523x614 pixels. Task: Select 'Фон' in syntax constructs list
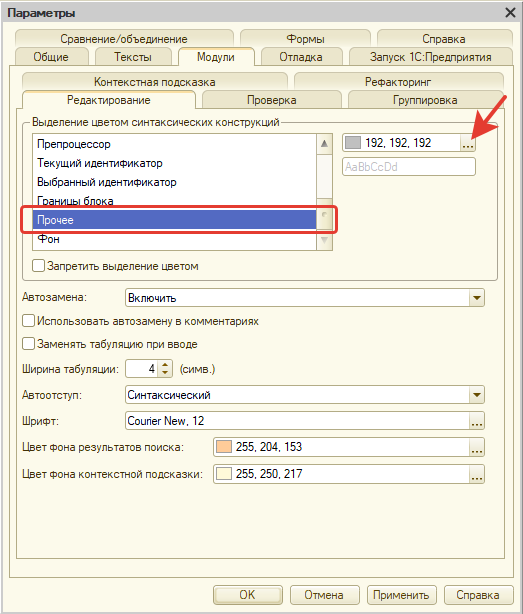point(174,239)
